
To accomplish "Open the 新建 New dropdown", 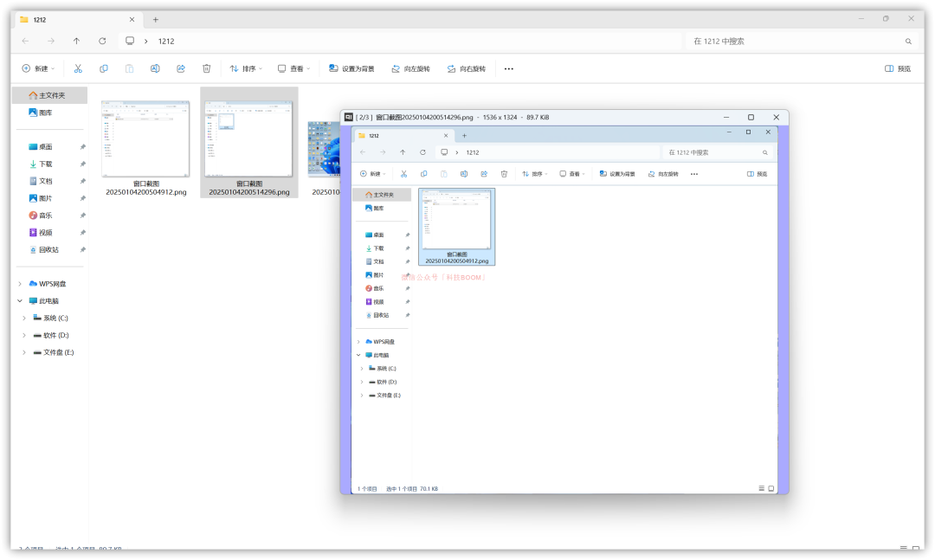I will (38, 68).
